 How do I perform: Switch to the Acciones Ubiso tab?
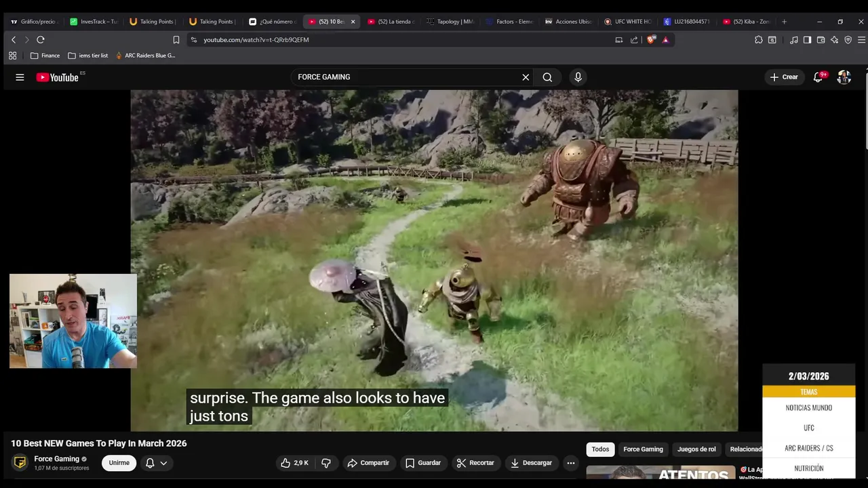coord(568,22)
